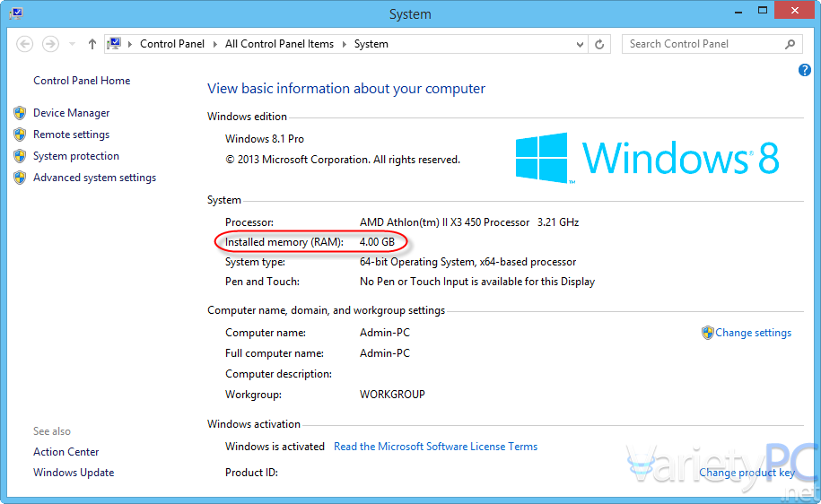Read the Microsoft Software License Terms
Image resolution: width=821 pixels, height=504 pixels.
436,447
